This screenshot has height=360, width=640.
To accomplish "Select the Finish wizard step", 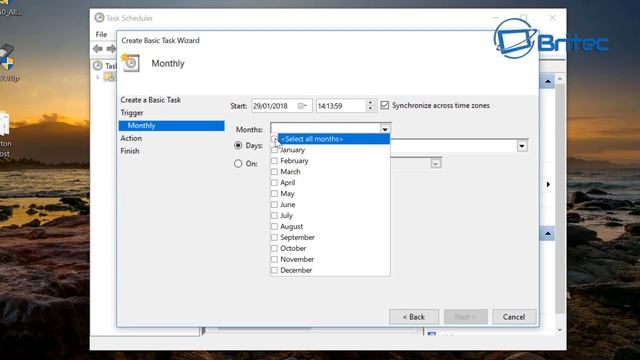I will 130,151.
